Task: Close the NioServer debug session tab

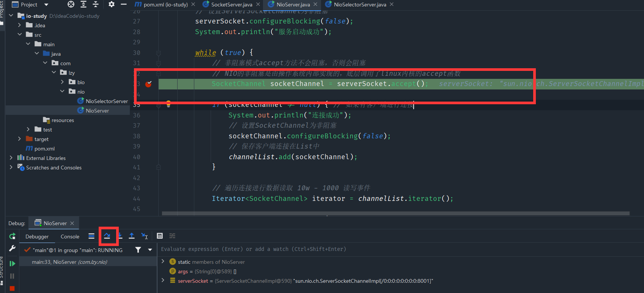Action: coord(72,223)
